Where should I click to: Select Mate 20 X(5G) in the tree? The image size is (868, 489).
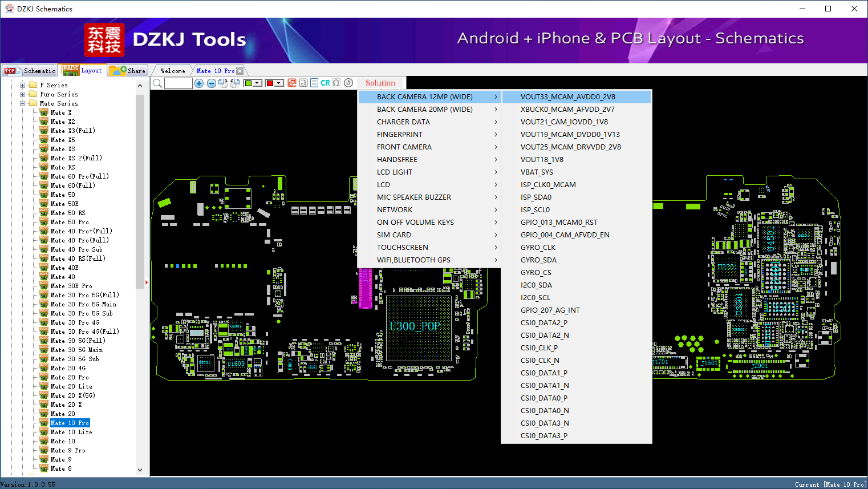pyautogui.click(x=73, y=395)
